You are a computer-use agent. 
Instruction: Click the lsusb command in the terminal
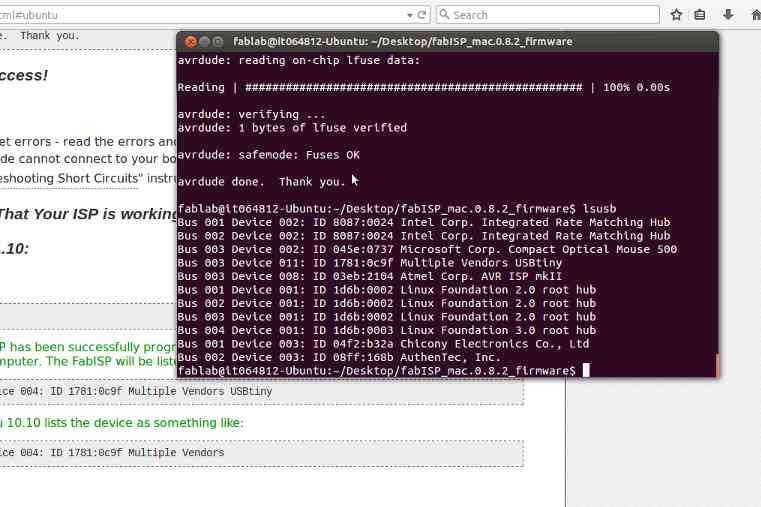(599, 209)
